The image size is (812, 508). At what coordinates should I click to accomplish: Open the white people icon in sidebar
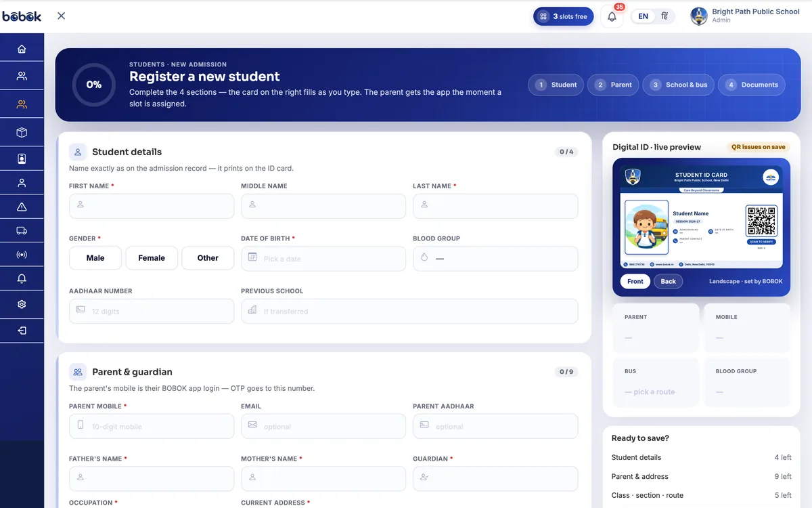point(22,76)
